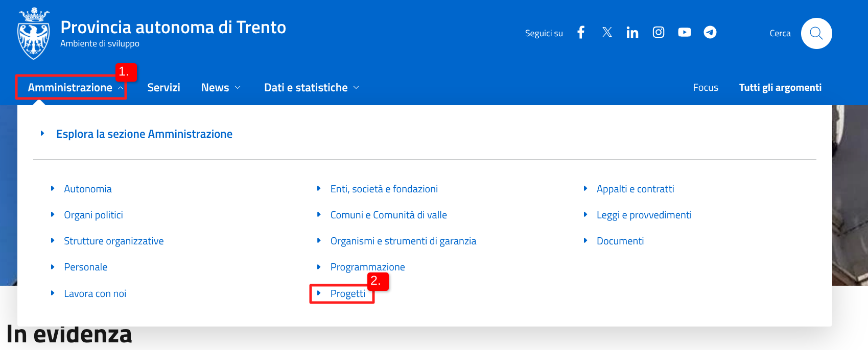The width and height of the screenshot is (868, 350).
Task: Expand the Dati e statistiche dropdown
Action: tap(312, 88)
